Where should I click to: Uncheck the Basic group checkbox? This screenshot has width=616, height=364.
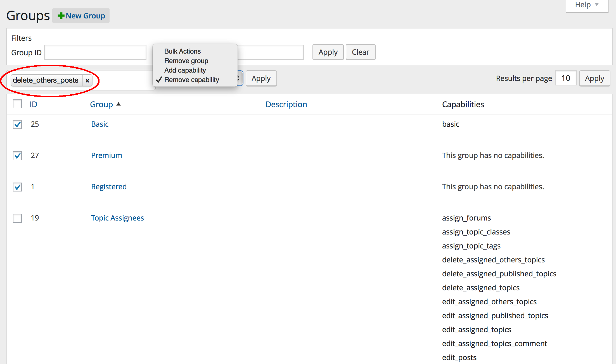(17, 124)
